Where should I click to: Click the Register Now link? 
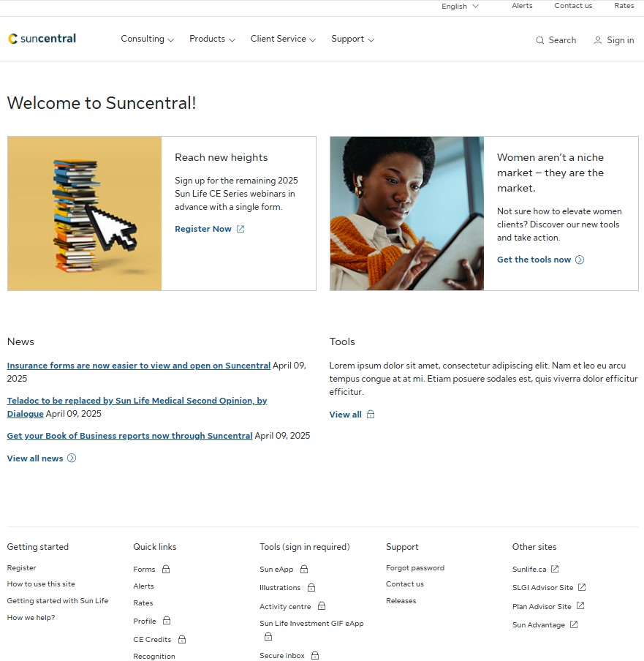click(203, 229)
